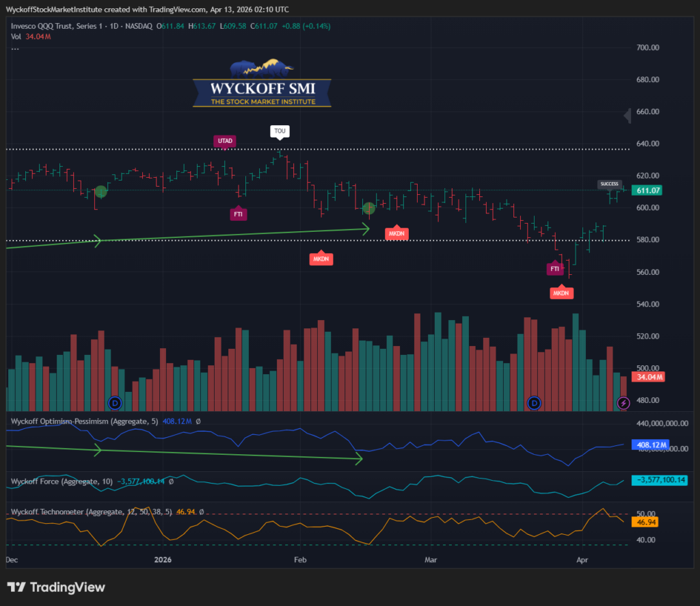Click the D dividend marker near late March
The width and height of the screenshot is (700, 606).
(x=535, y=403)
